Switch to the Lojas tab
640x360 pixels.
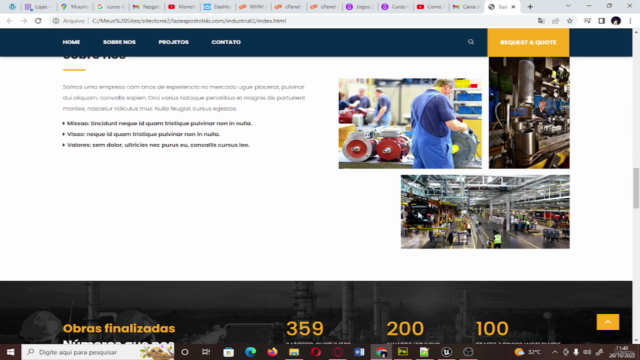(x=38, y=7)
